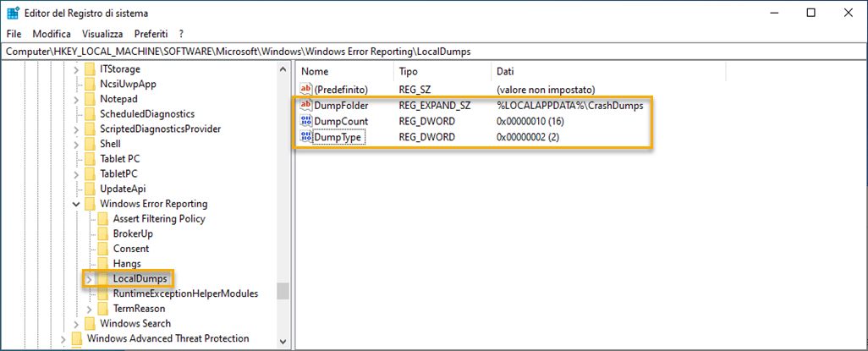Select the Windows Error Reporting folder icon

pyautogui.click(x=90, y=204)
